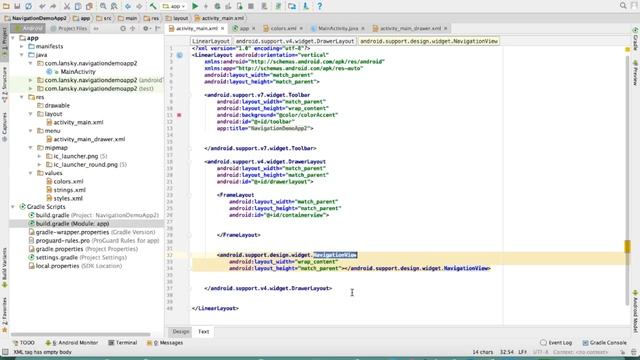Click the Find magnifier icon
This screenshot has height=360, width=640.
[103, 6]
